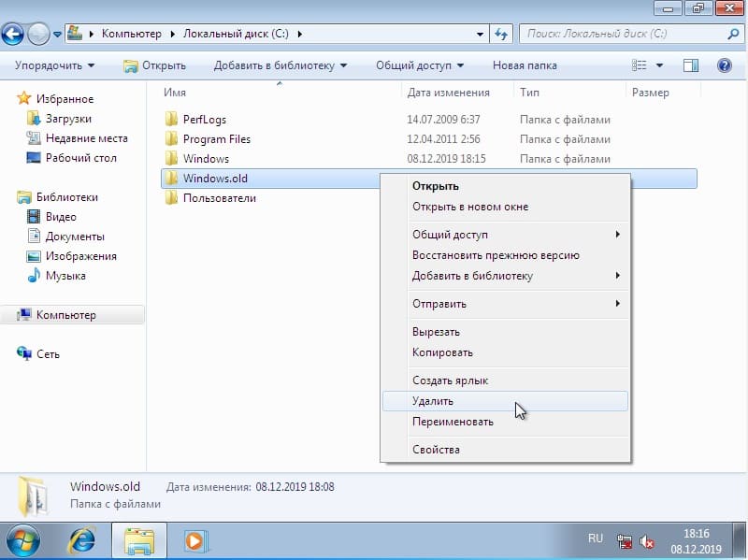
Task: Launch Windows Media Player from the taskbar
Action: point(194,539)
